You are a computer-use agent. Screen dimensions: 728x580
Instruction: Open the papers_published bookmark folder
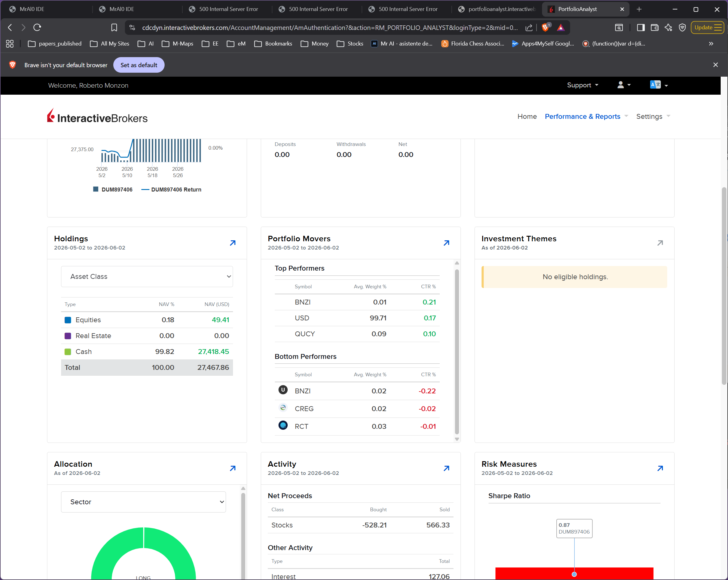click(55, 44)
